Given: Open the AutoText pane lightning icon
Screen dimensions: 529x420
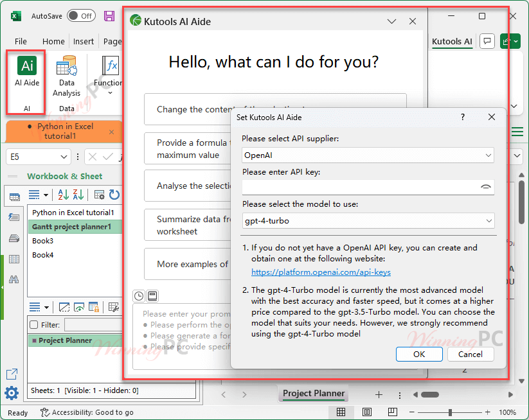Looking at the screenshot, I should 14,218.
